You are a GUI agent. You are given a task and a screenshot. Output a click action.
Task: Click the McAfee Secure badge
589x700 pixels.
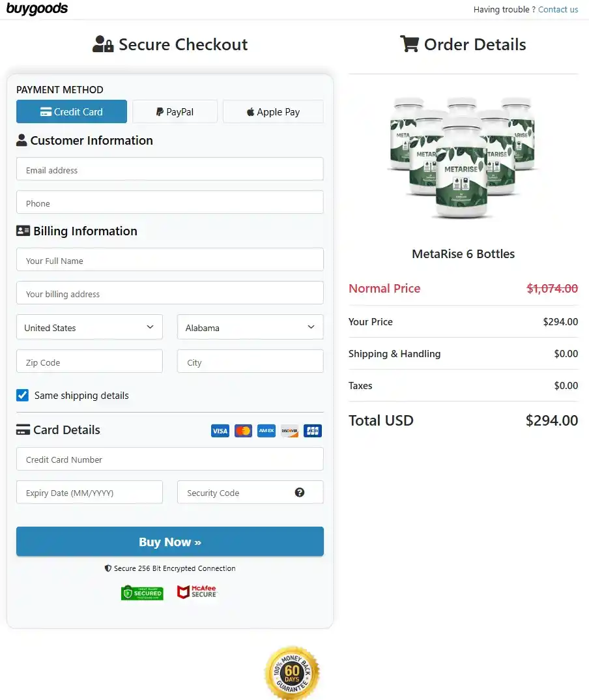tap(196, 592)
